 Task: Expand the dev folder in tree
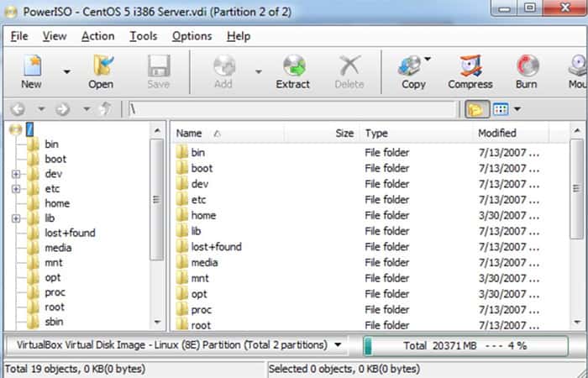click(x=16, y=174)
